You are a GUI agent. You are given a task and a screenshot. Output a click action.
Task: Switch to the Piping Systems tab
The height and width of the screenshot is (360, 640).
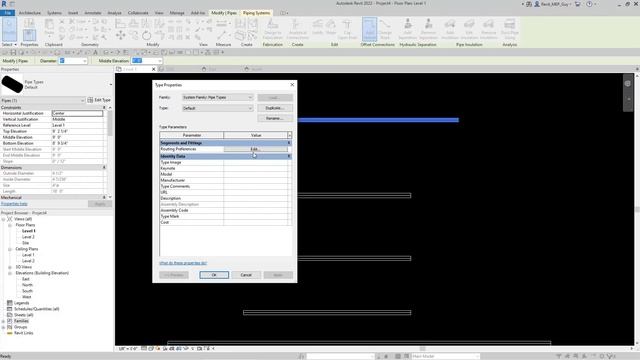click(256, 13)
